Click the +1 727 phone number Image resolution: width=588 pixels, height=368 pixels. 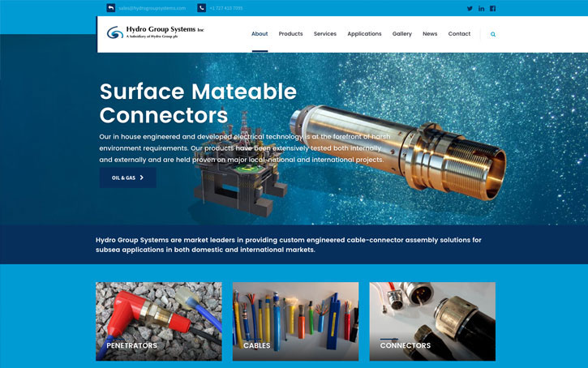(226, 8)
